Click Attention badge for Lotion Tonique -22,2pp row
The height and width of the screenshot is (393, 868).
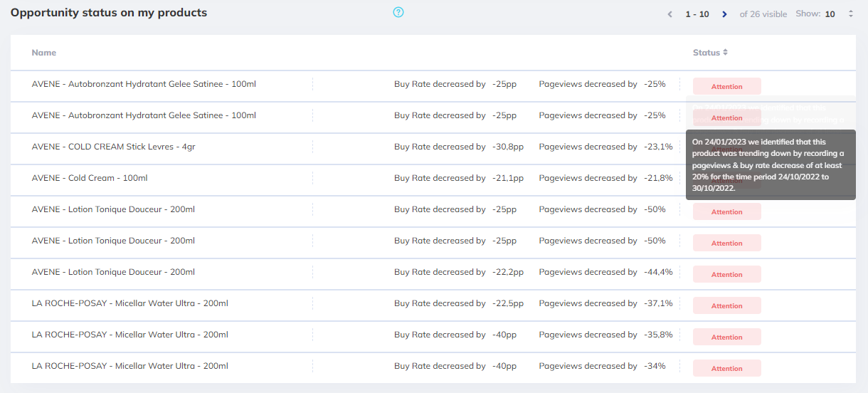pos(726,274)
